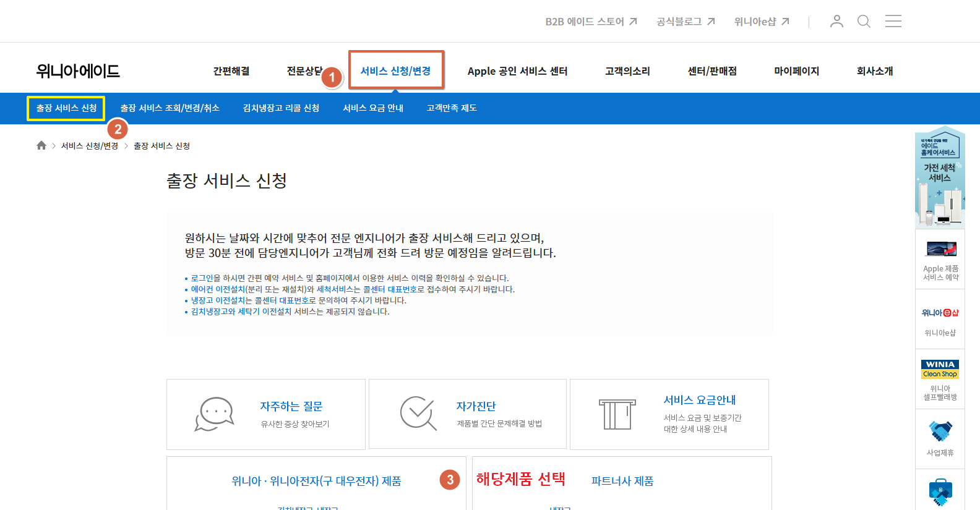
Task: Open the 가전 세척 서비스 banner
Action: [940, 177]
